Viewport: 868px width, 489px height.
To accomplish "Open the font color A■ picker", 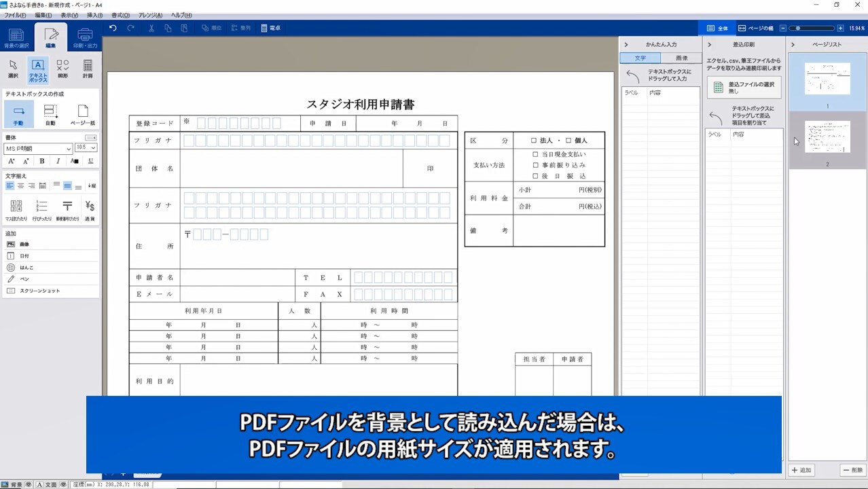I will tap(74, 161).
